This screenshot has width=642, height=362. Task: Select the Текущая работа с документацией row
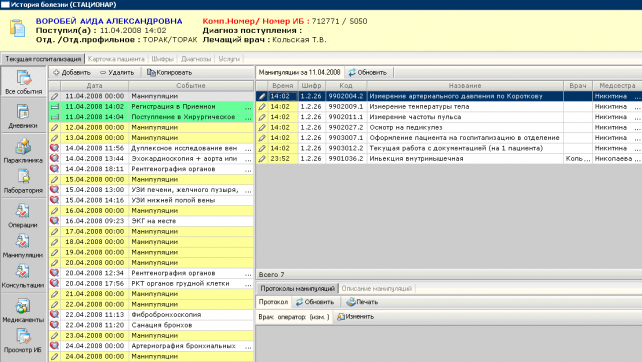449,148
